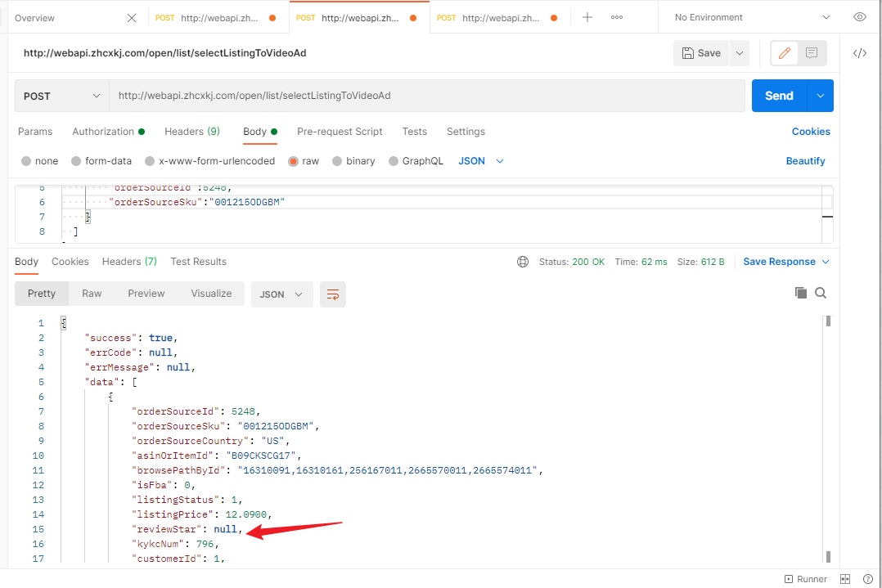Open the comments icon beside edit pencil

pyautogui.click(x=811, y=53)
